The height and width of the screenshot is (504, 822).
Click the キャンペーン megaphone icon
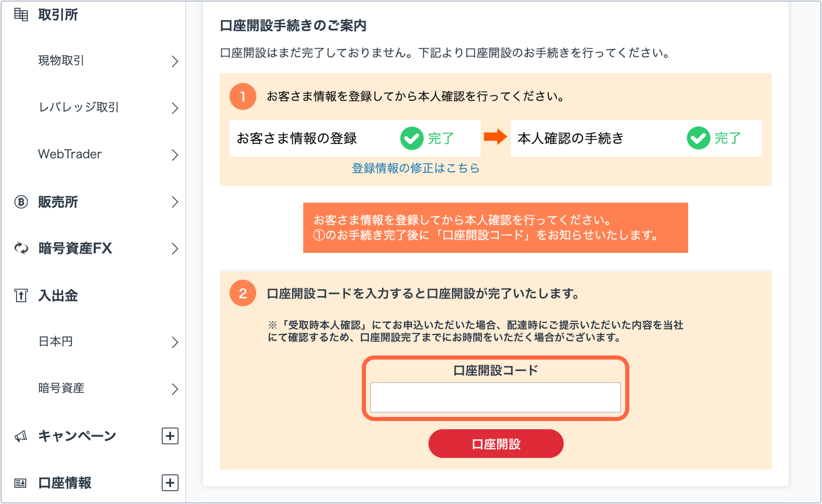point(21,436)
